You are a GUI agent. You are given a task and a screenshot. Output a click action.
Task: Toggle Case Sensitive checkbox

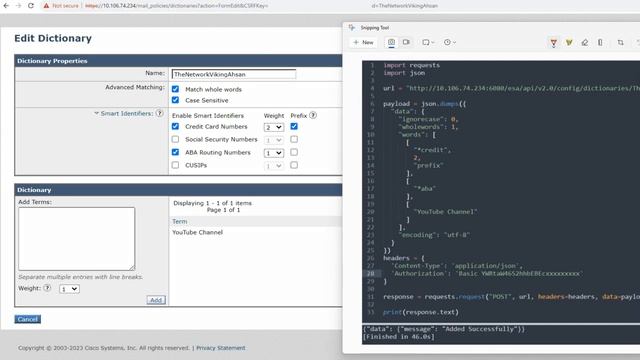(x=176, y=100)
